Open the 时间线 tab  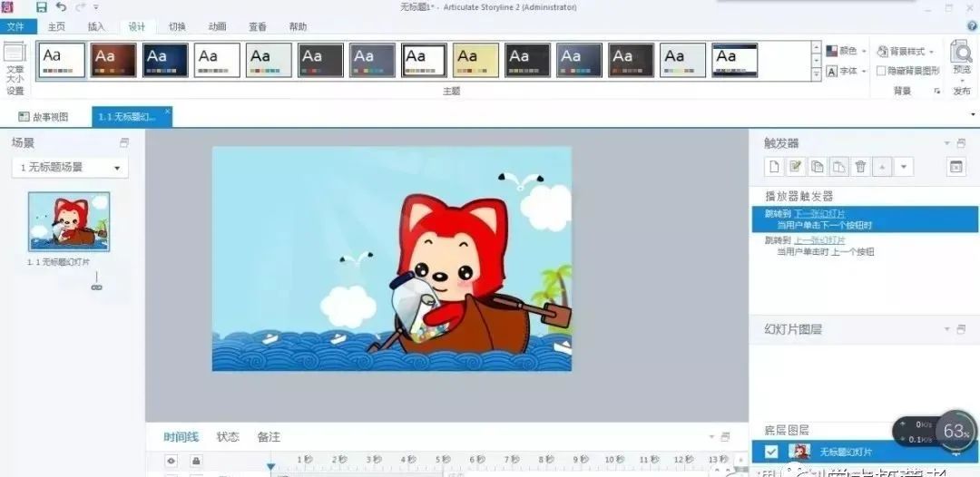pyautogui.click(x=181, y=437)
